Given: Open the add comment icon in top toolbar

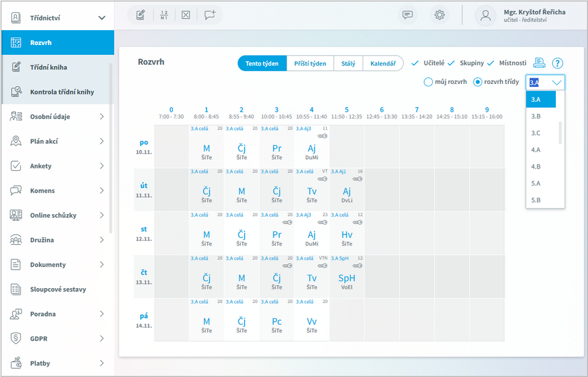Looking at the screenshot, I should click(x=210, y=15).
